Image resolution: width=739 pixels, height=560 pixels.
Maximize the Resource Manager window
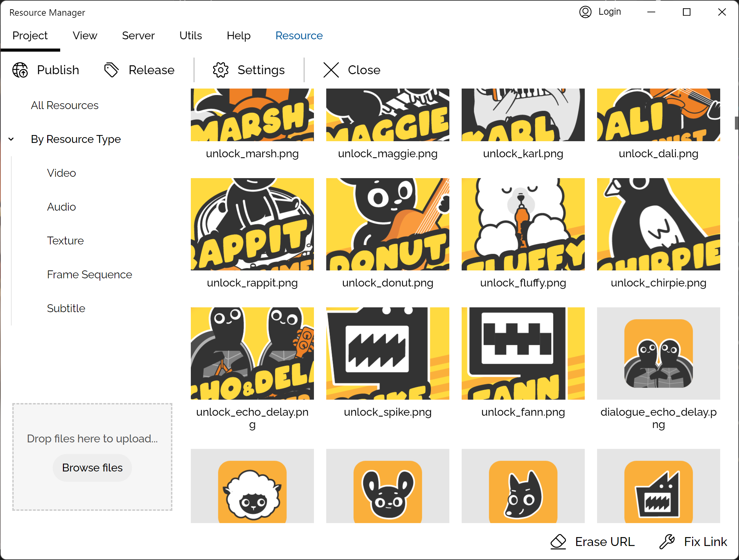click(687, 12)
